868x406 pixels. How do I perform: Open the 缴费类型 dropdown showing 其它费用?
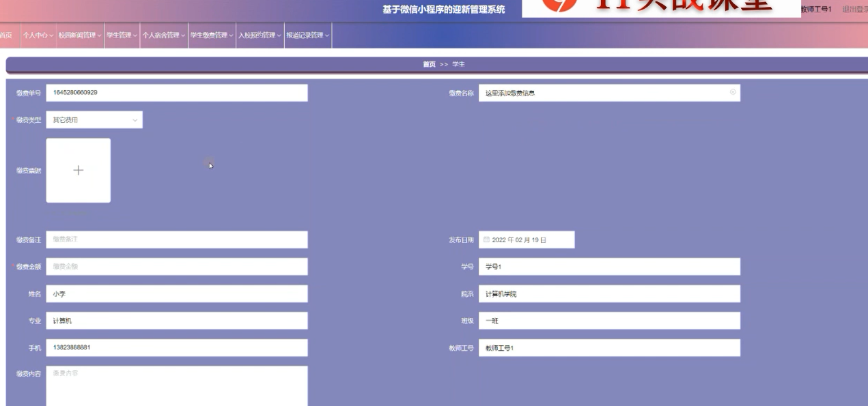[x=94, y=120]
